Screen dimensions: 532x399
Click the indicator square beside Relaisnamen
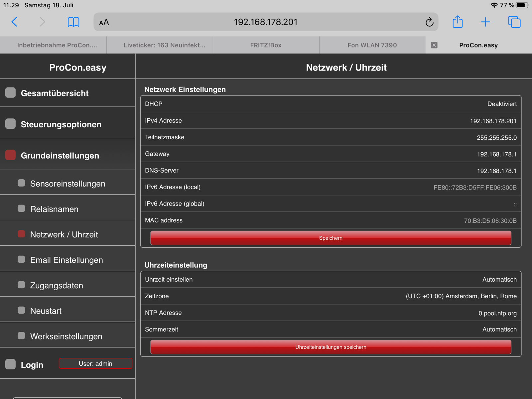21,208
